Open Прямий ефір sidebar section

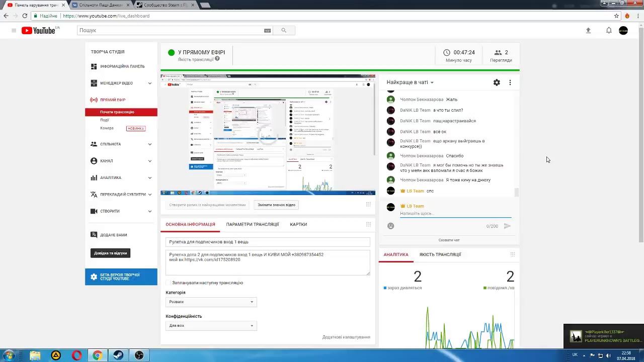pos(113,100)
